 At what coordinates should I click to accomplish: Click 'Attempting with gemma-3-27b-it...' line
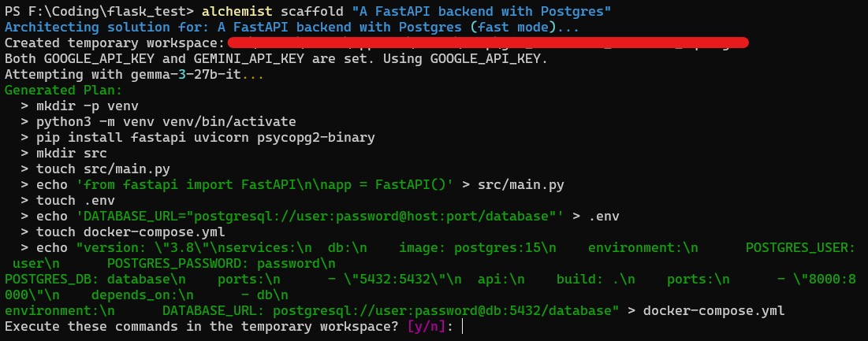(134, 74)
